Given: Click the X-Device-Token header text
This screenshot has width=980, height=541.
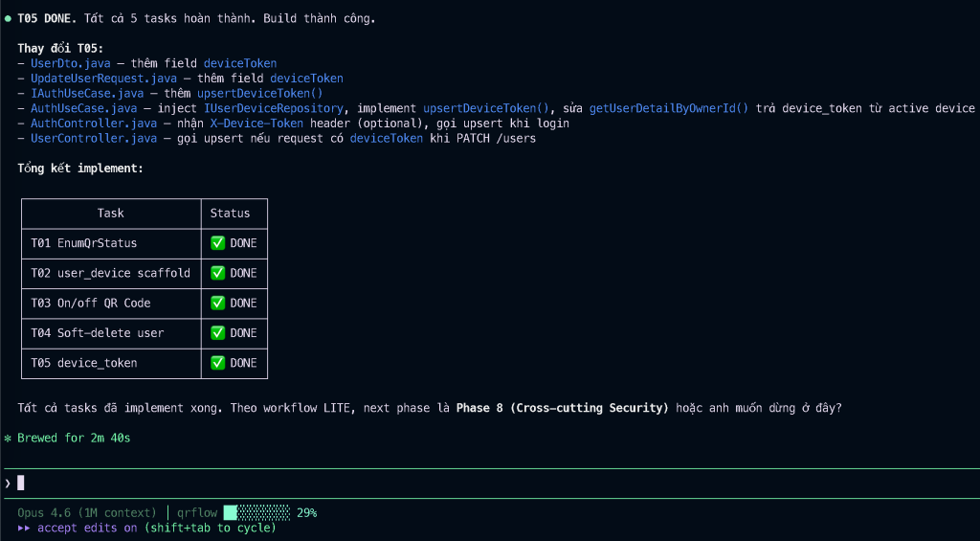Looking at the screenshot, I should [x=256, y=124].
